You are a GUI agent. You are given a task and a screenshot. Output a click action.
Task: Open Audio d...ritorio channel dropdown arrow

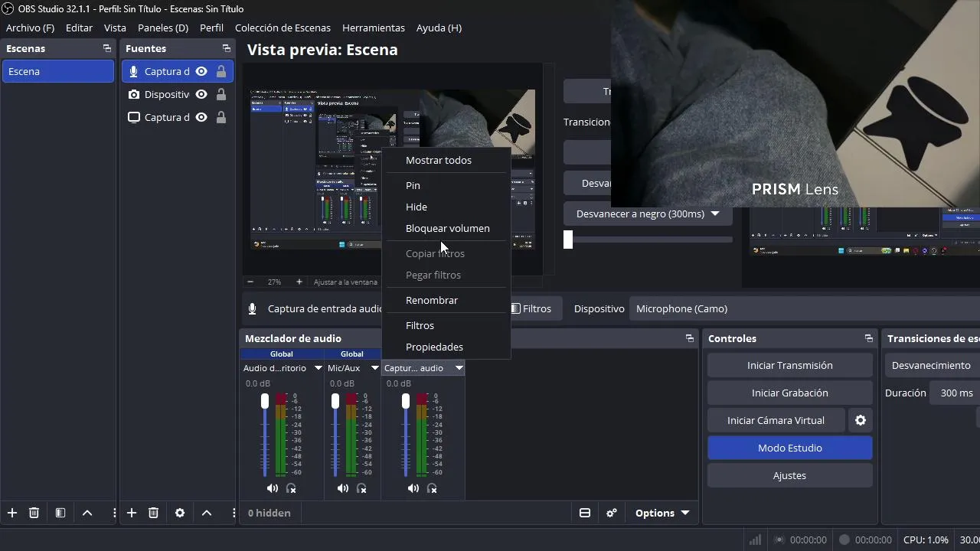(x=318, y=368)
